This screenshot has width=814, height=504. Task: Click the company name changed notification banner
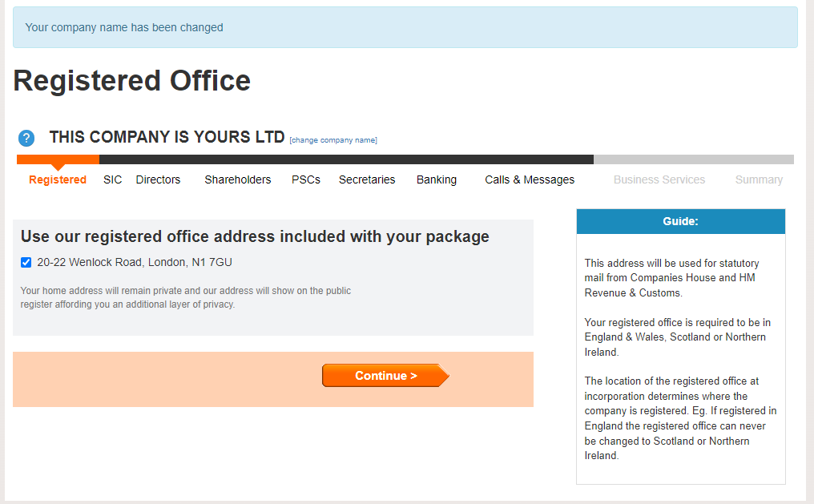[405, 27]
